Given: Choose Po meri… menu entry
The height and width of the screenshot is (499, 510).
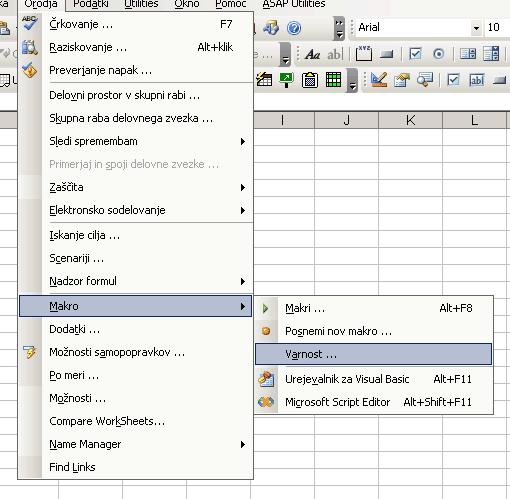Looking at the screenshot, I should point(136,375).
